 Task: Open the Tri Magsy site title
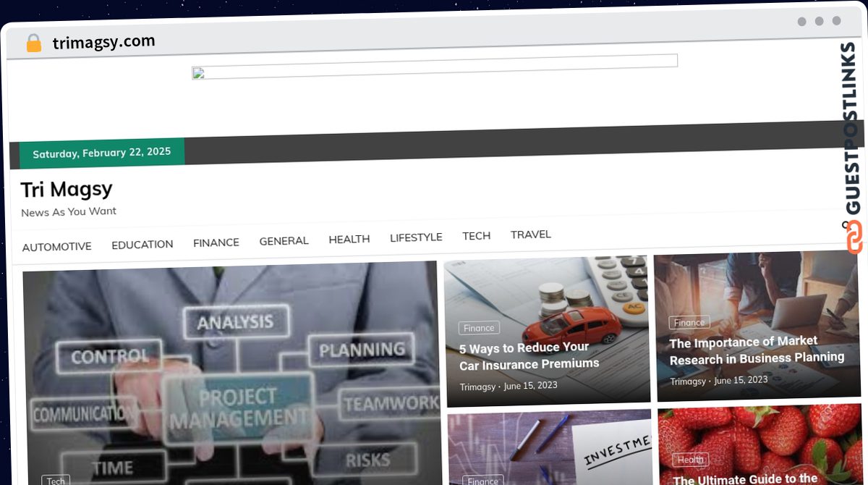67,190
